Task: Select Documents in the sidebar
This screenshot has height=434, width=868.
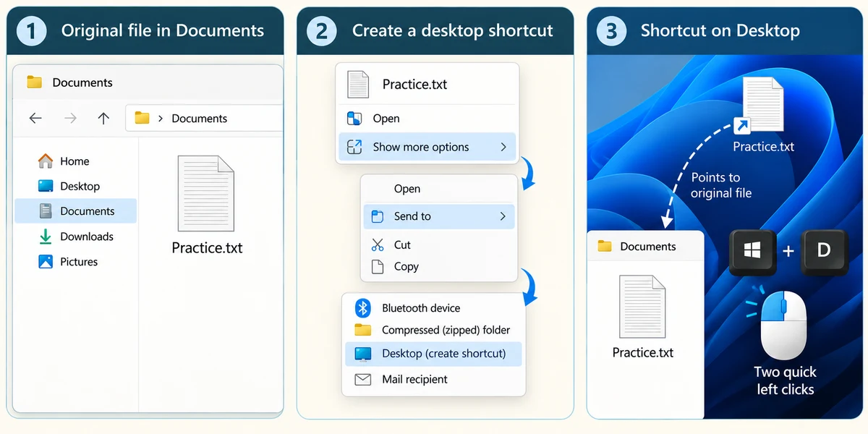Action: click(x=76, y=211)
